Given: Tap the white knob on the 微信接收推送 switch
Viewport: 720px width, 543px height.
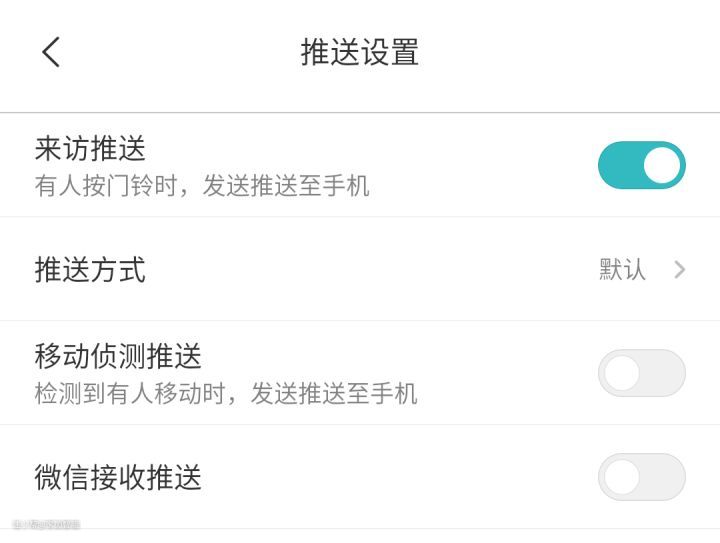Looking at the screenshot, I should (x=622, y=477).
